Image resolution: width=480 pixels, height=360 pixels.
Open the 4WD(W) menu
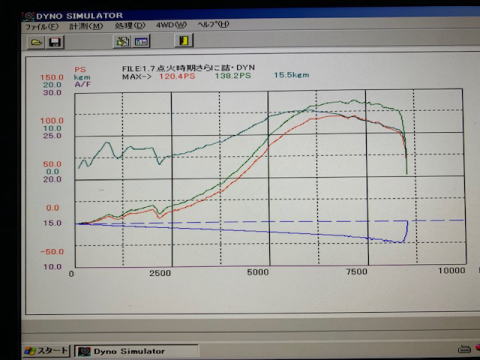(172, 25)
